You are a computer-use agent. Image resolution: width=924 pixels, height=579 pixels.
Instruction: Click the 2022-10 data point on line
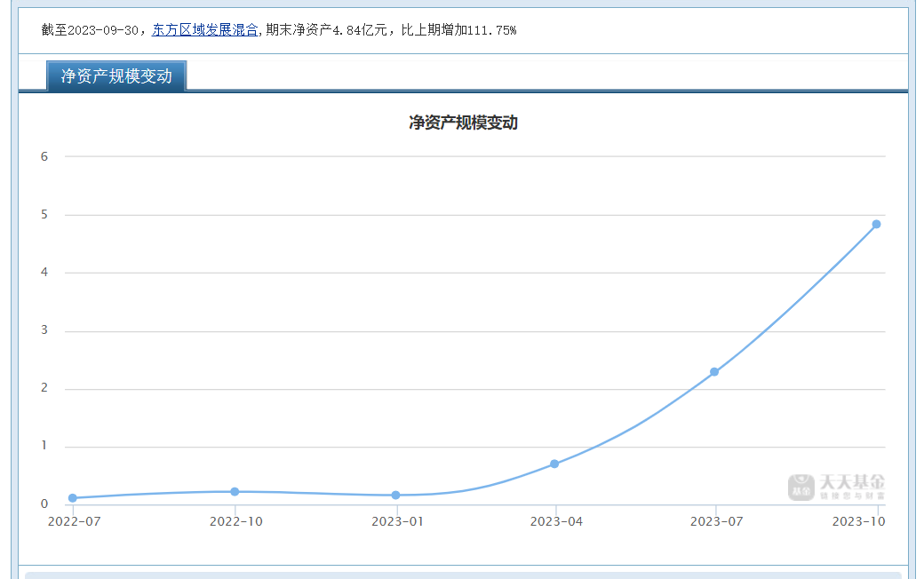[235, 492]
